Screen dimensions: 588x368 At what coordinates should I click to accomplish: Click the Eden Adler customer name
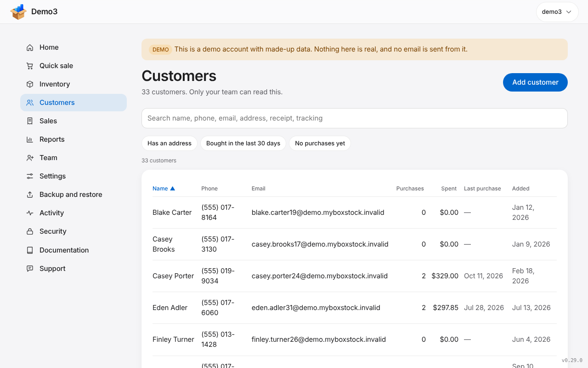coord(170,308)
